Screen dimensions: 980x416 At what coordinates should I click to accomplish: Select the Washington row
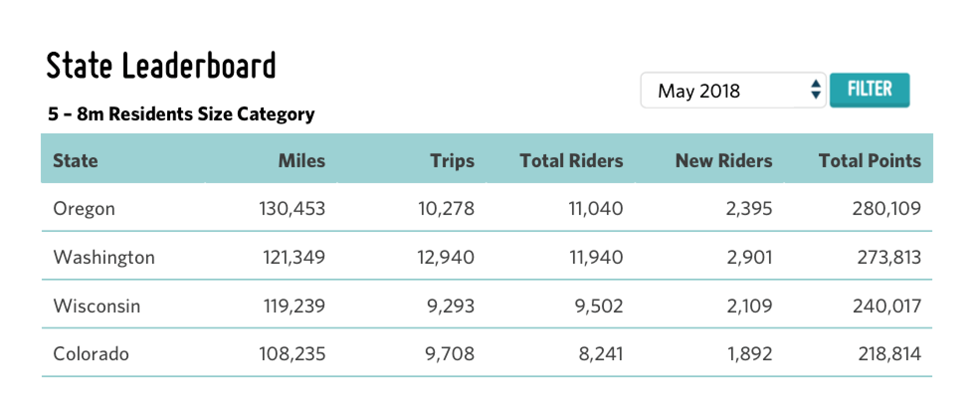pyautogui.click(x=487, y=256)
